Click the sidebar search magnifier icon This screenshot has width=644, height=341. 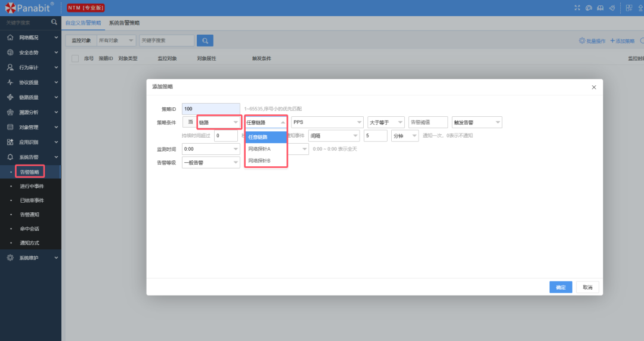point(54,22)
